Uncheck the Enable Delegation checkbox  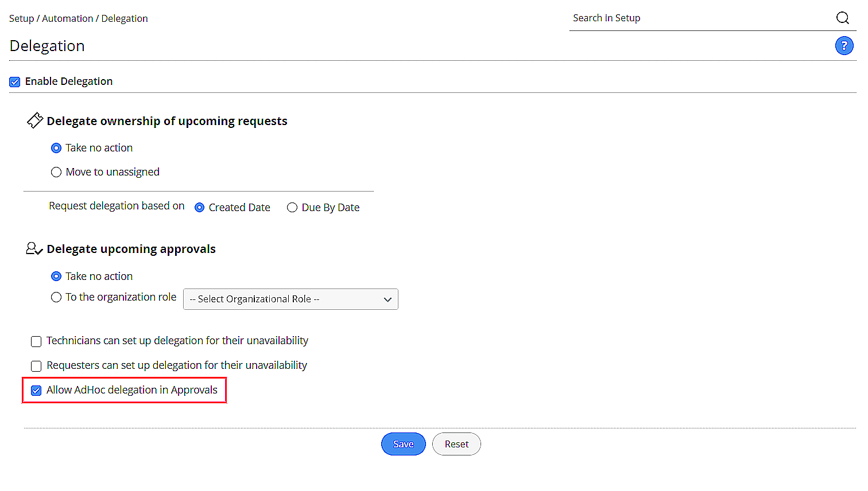[15, 82]
